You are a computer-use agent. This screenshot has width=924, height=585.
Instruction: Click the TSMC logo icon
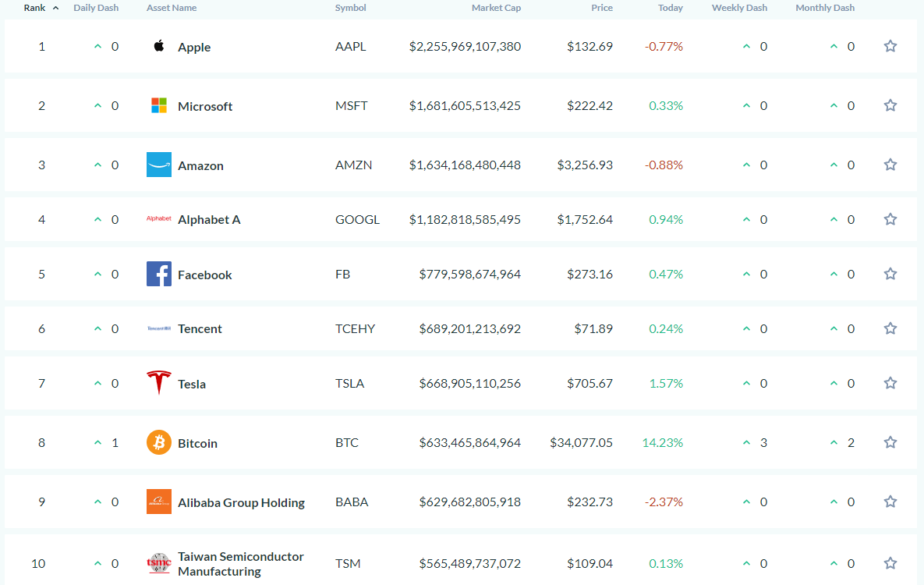tap(159, 563)
